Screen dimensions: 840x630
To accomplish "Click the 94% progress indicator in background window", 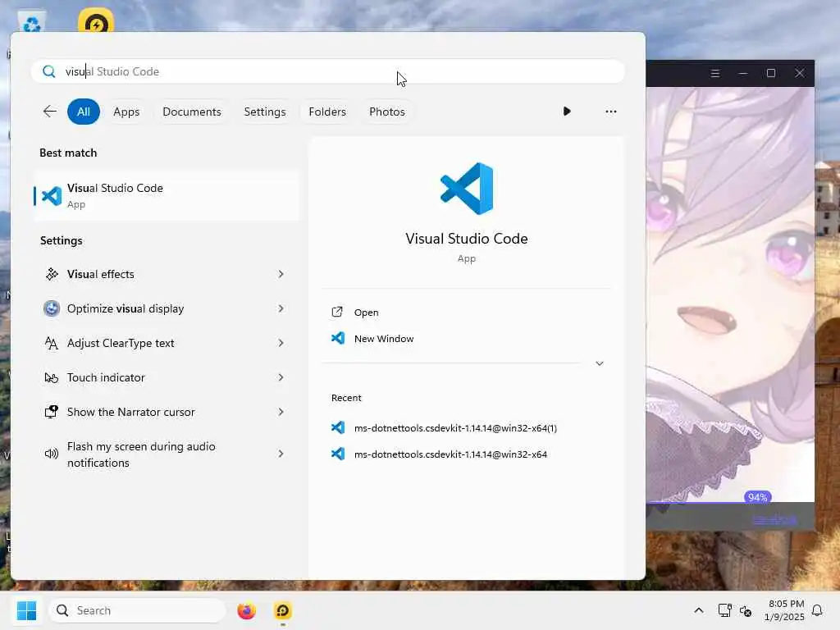I will click(x=757, y=497).
